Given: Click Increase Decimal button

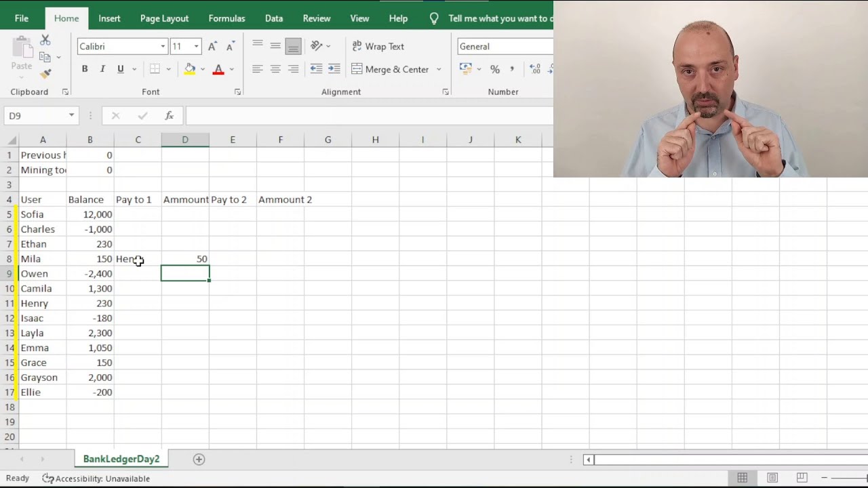Looking at the screenshot, I should [535, 69].
